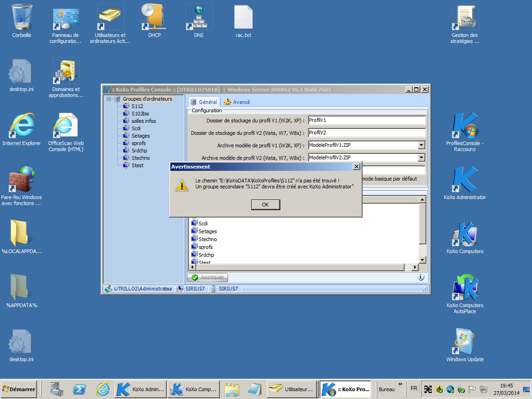The height and width of the screenshot is (399, 532).
Task: Open Archive modèle de profil V2 dropdown
Action: [421, 158]
